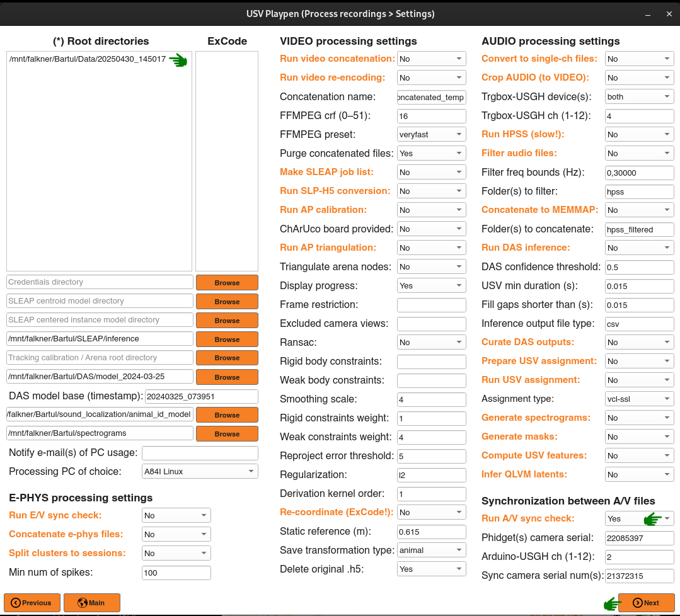Image resolution: width=680 pixels, height=616 pixels.
Task: Click the Notify e-mail(s) field
Action: pos(200,453)
